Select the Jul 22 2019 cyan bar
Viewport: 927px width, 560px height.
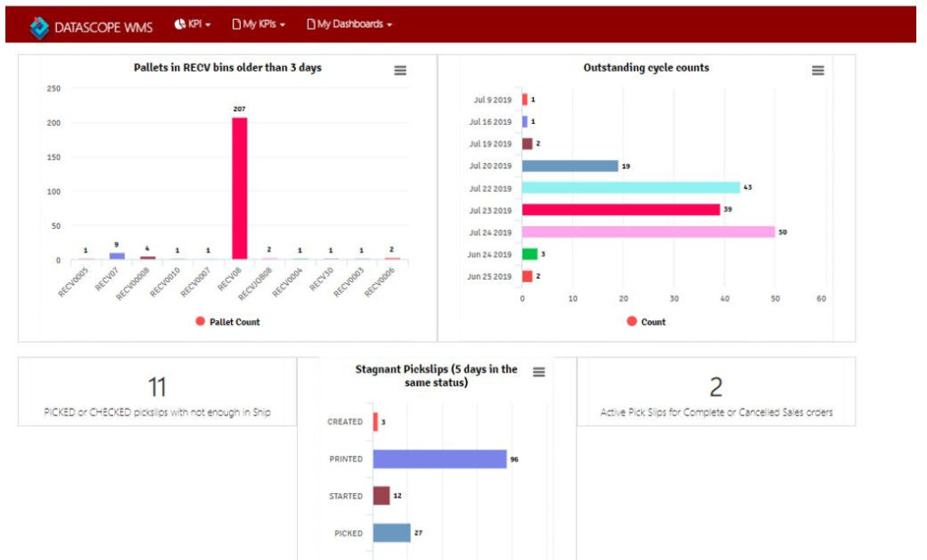[x=630, y=188]
